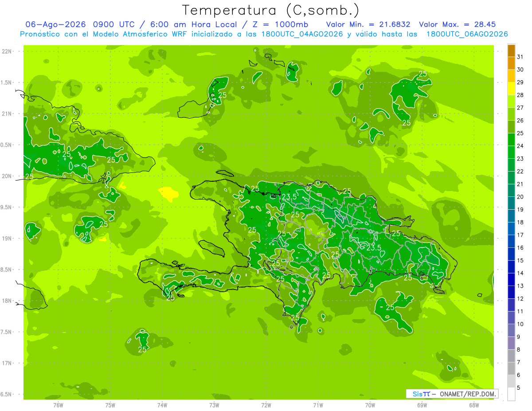Click the "22N" latitude label
Image resolution: width=532 pixels, height=411 pixels.
(7, 51)
